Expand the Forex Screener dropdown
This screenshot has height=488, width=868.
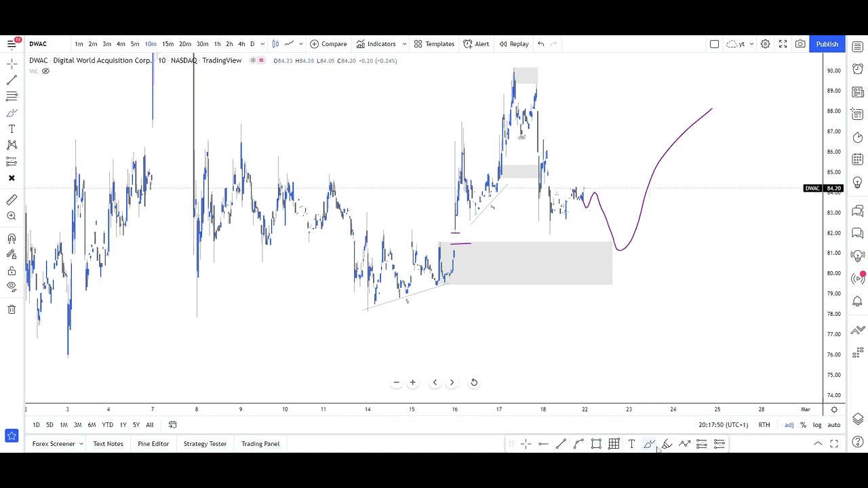pos(81,444)
